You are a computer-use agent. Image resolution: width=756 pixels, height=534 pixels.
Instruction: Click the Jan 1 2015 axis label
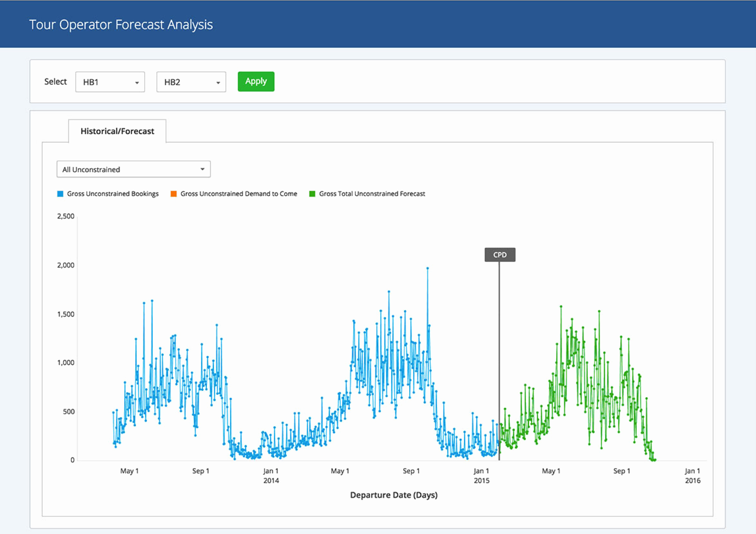(x=481, y=475)
